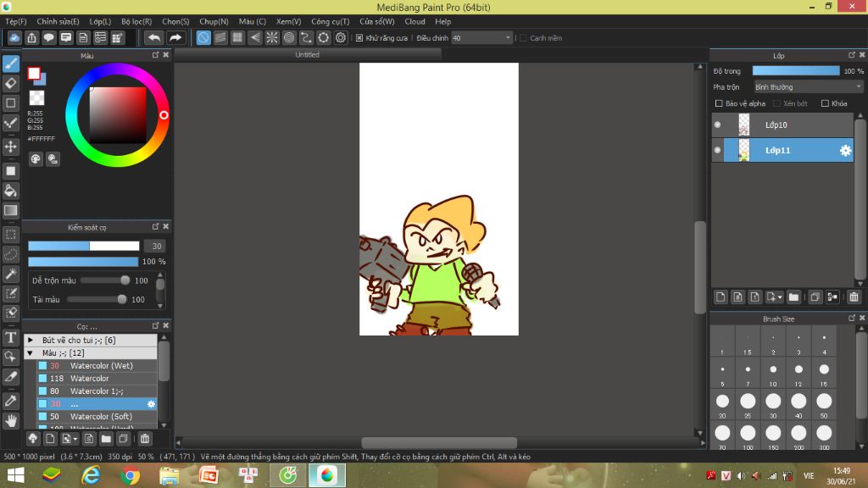Click the brush size slider

[x=84, y=246]
